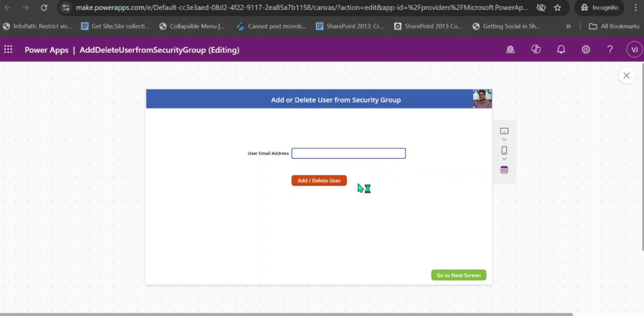
Task: Open the settings gear in Power Apps header
Action: 586,50
